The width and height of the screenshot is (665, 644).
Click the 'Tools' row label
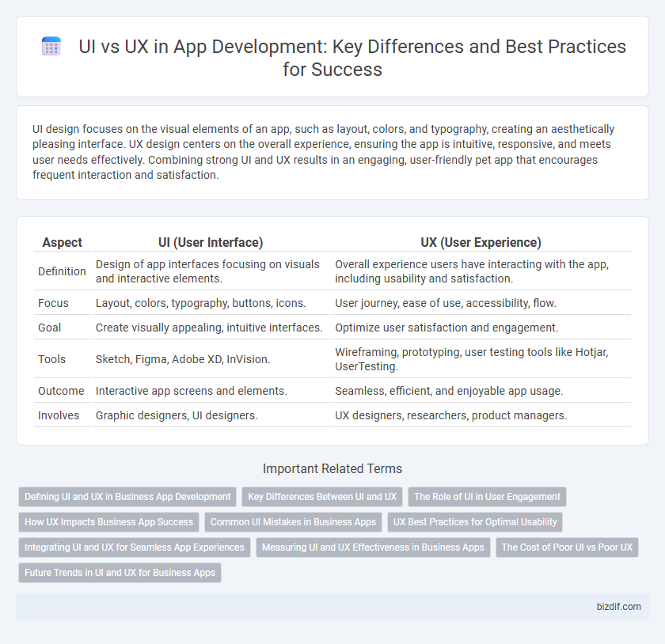51,359
